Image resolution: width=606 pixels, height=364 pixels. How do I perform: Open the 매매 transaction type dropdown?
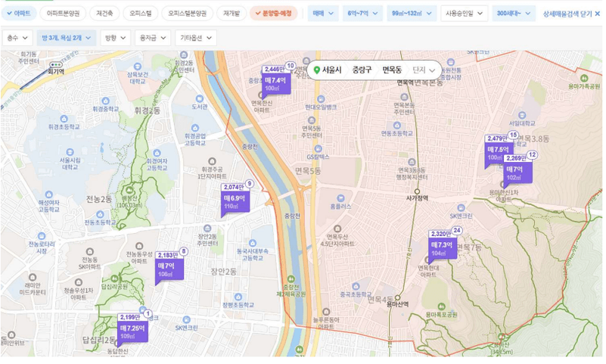tap(323, 13)
